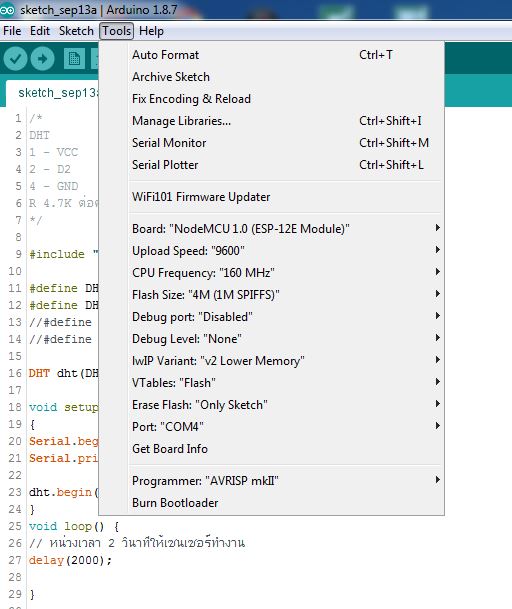Click the "4 - GND" comment line
This screenshot has width=512, height=609.
pos(54,186)
